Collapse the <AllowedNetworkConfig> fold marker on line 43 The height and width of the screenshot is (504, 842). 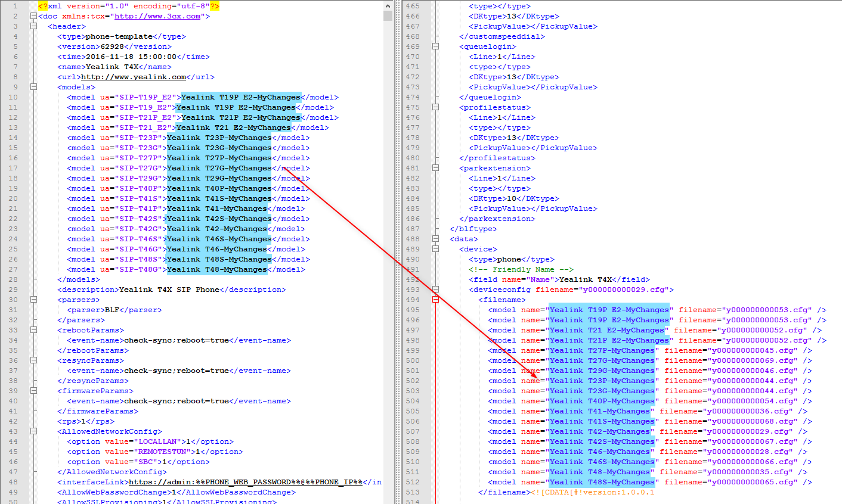[x=33, y=431]
